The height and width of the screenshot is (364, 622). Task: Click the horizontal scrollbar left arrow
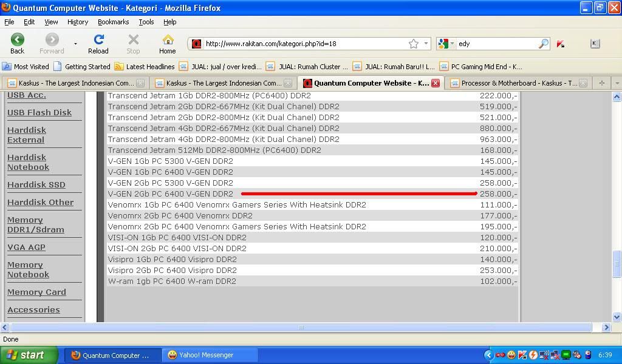[x=5, y=327]
